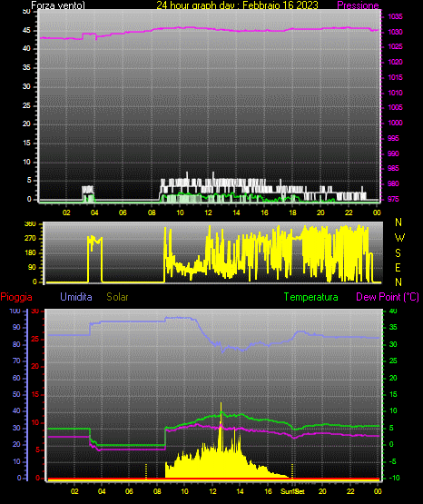The image size is (423, 504).
Task: Click wind speed axis value 35
Action: (x=26, y=67)
